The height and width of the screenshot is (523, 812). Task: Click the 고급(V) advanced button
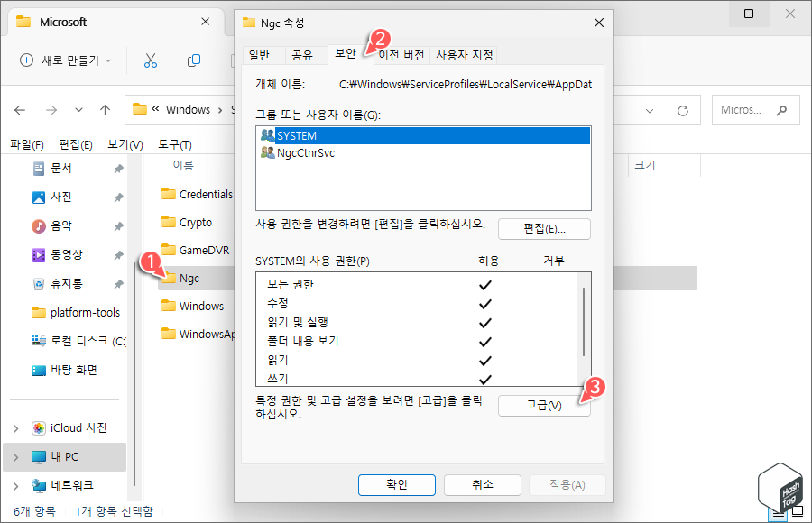tap(544, 406)
